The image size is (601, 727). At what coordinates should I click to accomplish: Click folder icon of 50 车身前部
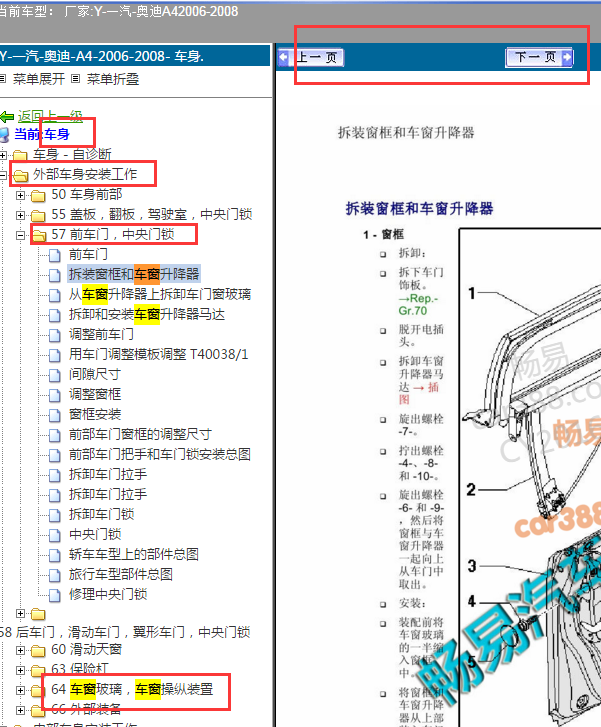(x=38, y=195)
